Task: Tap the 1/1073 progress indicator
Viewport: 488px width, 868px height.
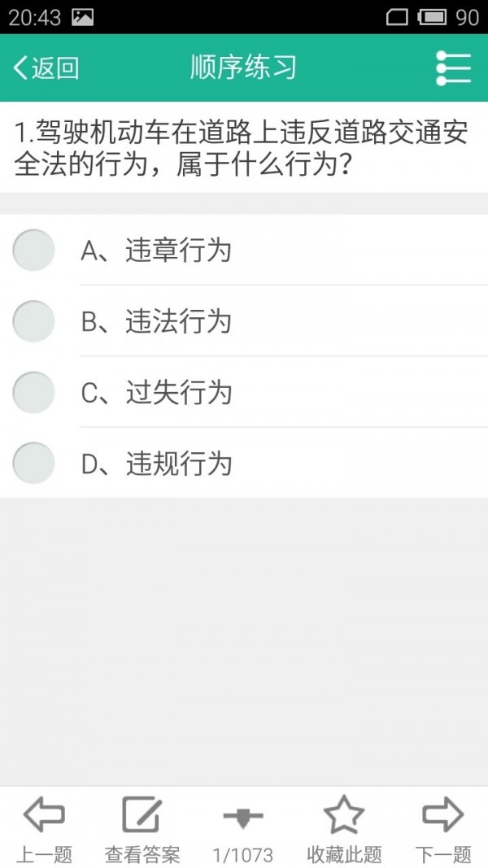Action: [242, 853]
